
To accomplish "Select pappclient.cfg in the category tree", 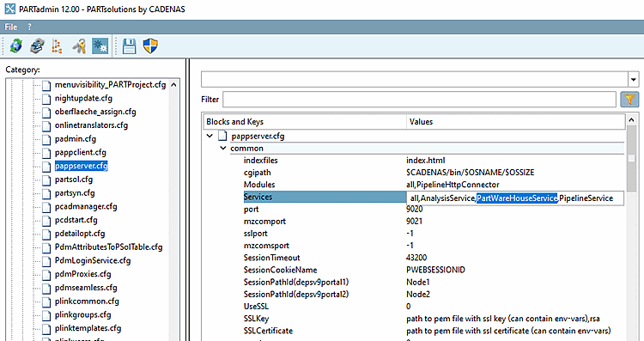I will (81, 152).
